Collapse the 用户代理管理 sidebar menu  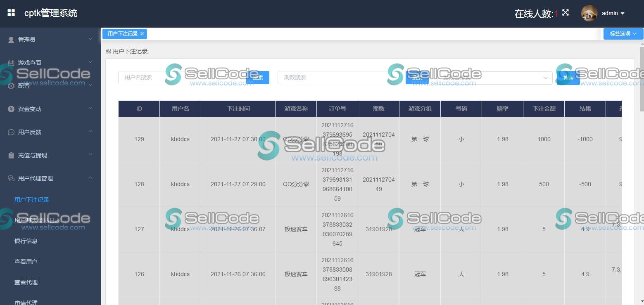coord(50,178)
